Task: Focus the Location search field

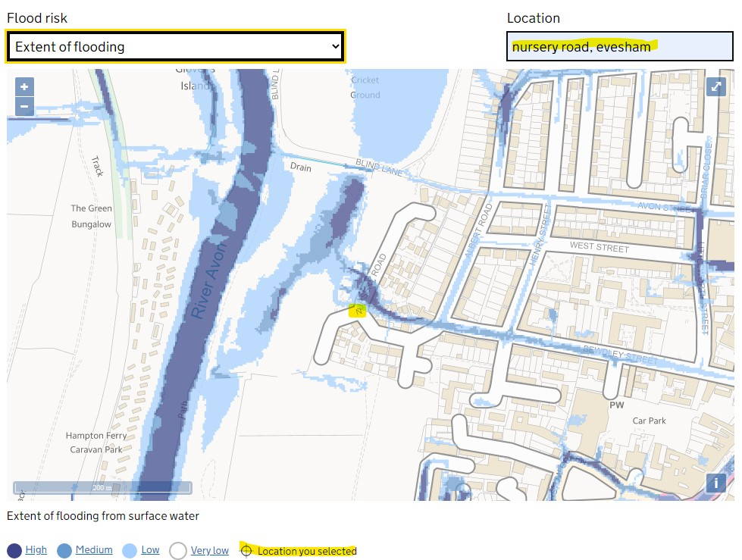Action: pos(620,47)
